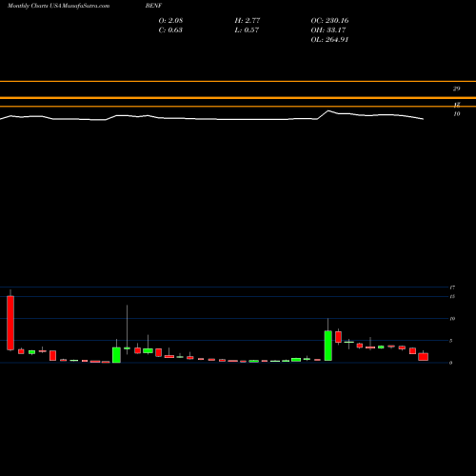
Task: Click the topmost orange horizontal line
Action: click(x=238, y=82)
